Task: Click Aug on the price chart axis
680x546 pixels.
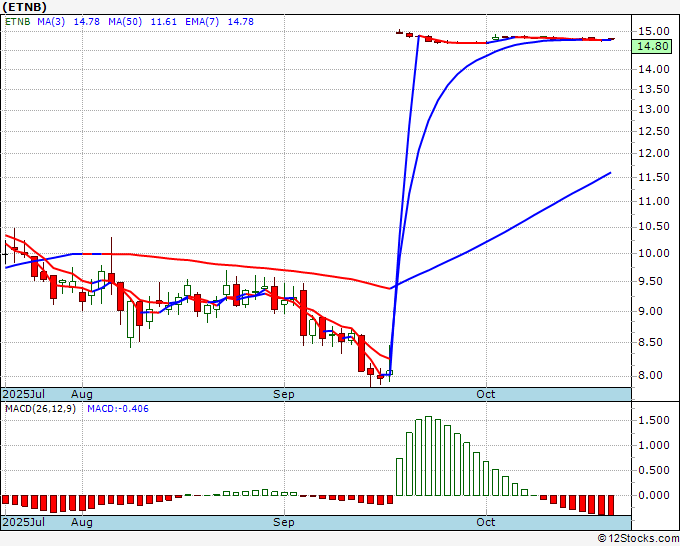Action: pos(82,394)
